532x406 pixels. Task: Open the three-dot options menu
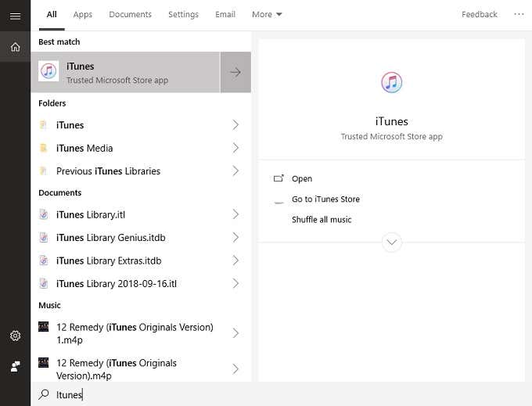(x=519, y=14)
